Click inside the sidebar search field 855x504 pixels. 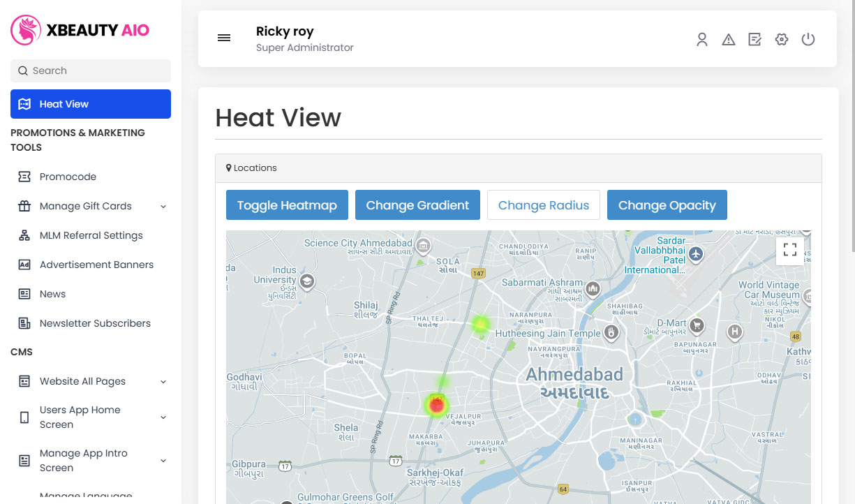pyautogui.click(x=90, y=71)
